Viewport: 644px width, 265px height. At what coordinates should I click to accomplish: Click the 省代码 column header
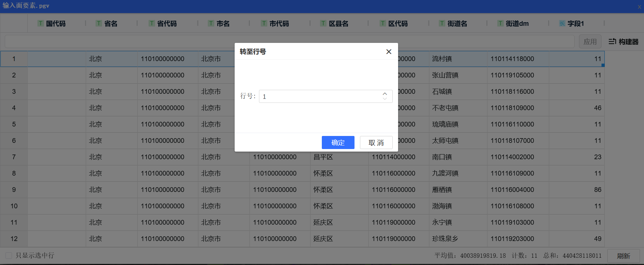tap(167, 24)
